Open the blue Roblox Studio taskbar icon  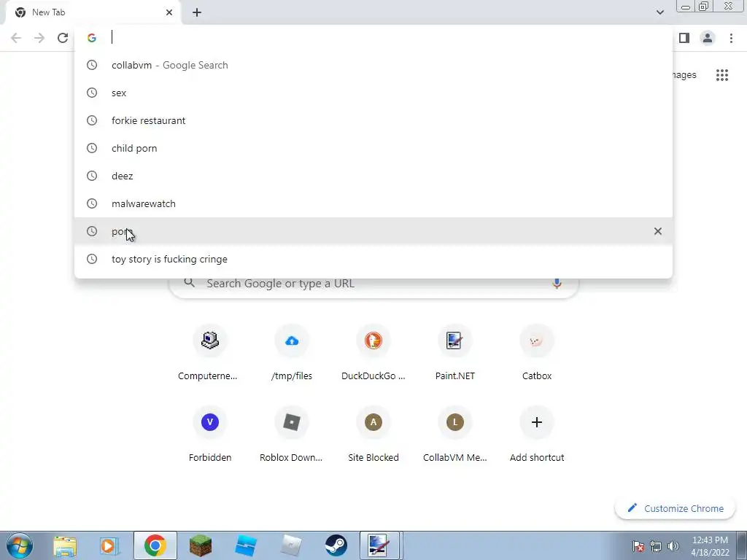click(246, 545)
